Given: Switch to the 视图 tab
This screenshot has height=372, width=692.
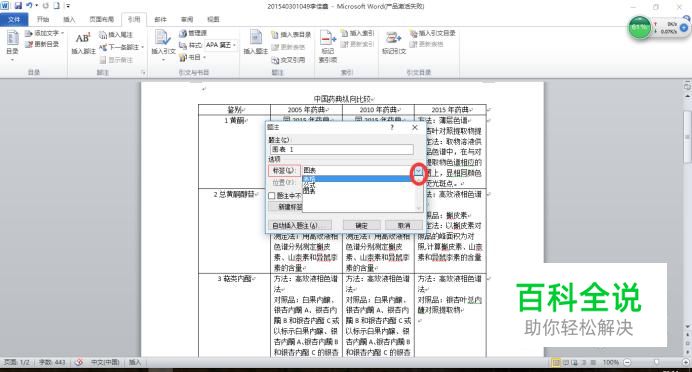Looking at the screenshot, I should click(214, 19).
